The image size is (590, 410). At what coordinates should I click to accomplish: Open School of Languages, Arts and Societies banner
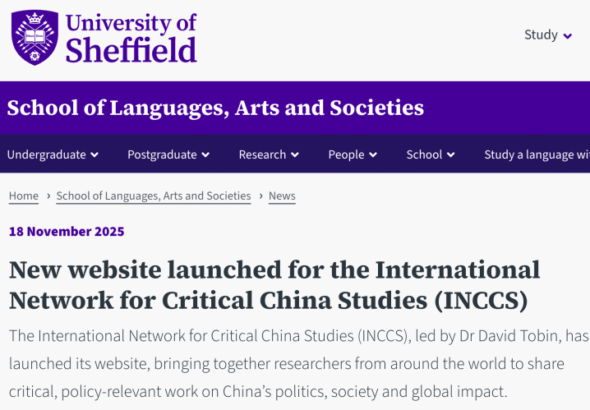[215, 108]
